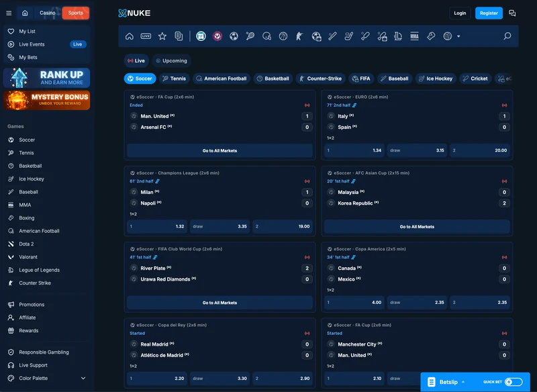Go to All Markets for Man. United vs Arsenal
This screenshot has width=537, height=392.
tap(219, 150)
